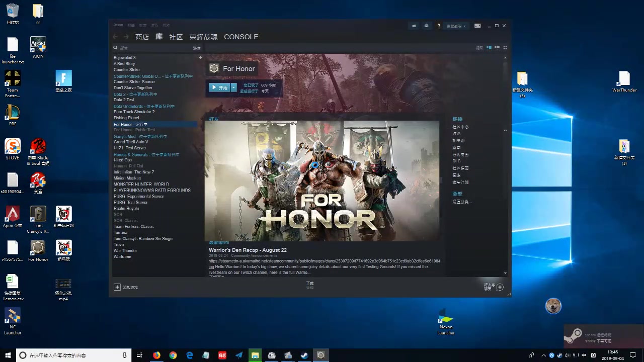Image resolution: width=644 pixels, height=362 pixels.
Task: Open the 下载 downloads link at bottom
Action: pos(310,284)
